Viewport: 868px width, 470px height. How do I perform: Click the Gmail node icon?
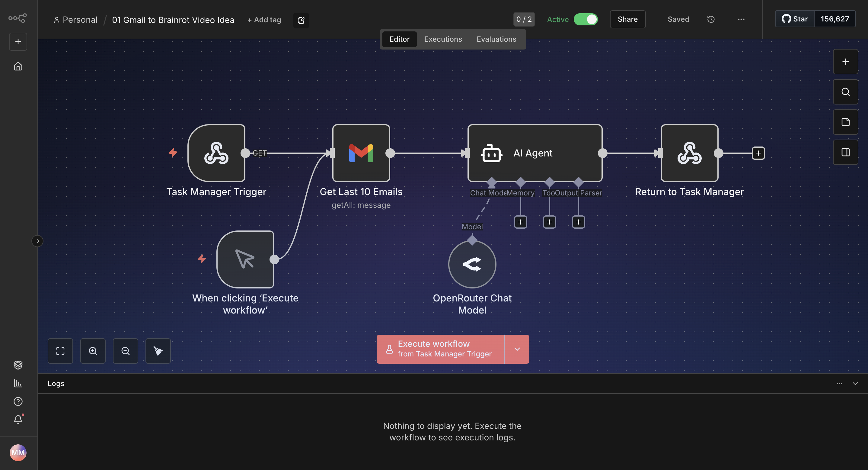pos(361,153)
